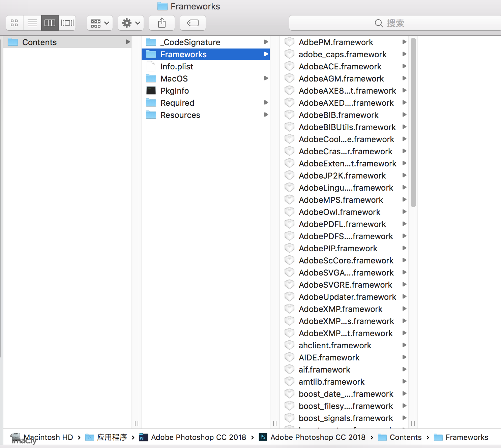Expand arrow beside _CodeSignature
This screenshot has height=448, width=501.
(266, 42)
